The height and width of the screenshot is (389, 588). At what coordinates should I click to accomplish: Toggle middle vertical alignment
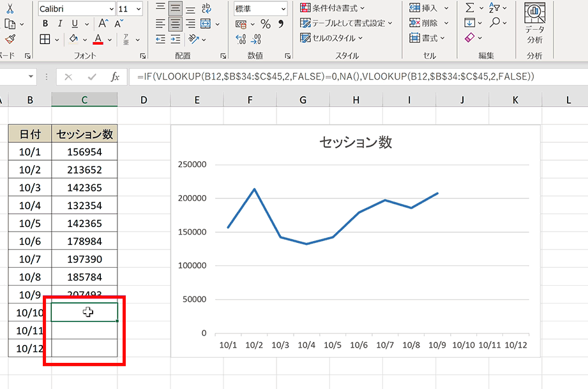tap(175, 8)
